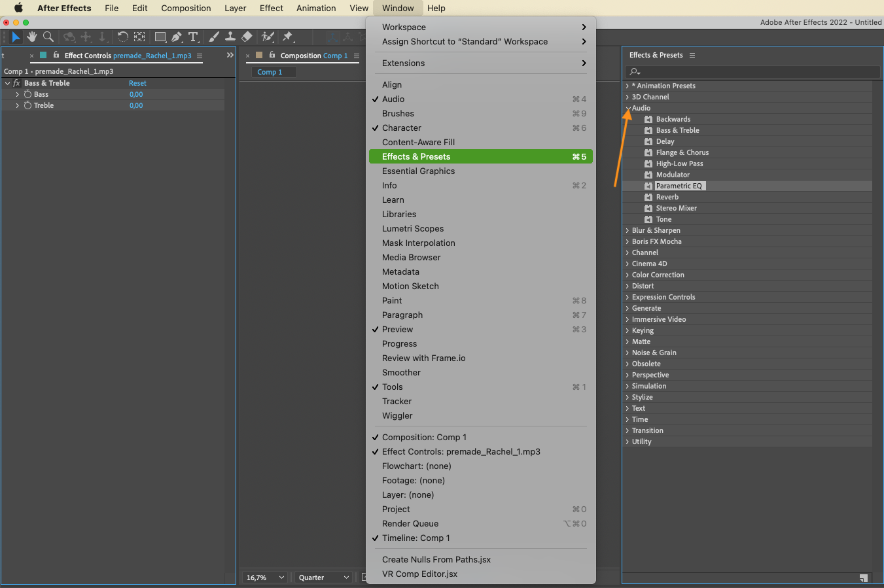Activate the Eraser tool
Image resolution: width=884 pixels, height=588 pixels.
tap(247, 37)
